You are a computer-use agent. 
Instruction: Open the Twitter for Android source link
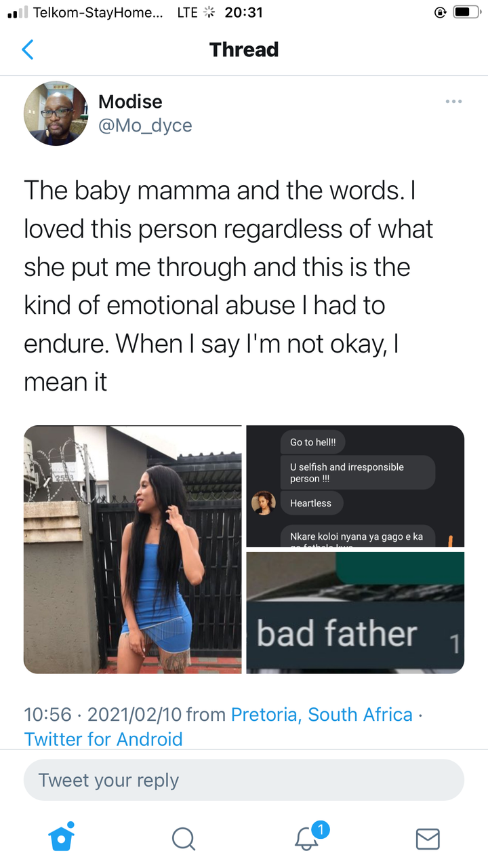104,738
